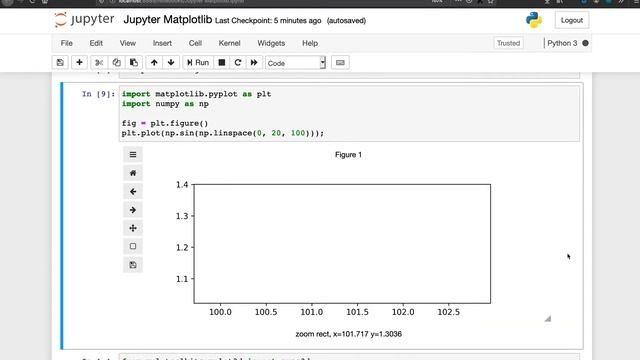Open the Insert menu
Screen dimensions: 640x360
pyautogui.click(x=162, y=43)
